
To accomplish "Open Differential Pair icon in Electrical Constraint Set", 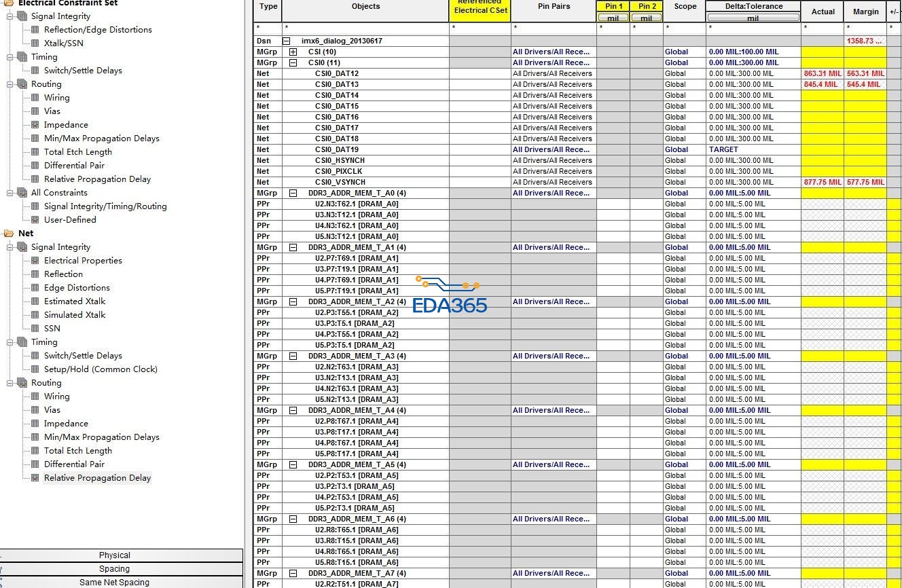I will click(x=35, y=166).
